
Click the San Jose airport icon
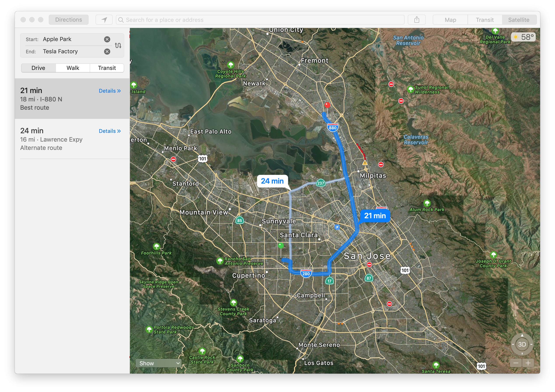337,227
